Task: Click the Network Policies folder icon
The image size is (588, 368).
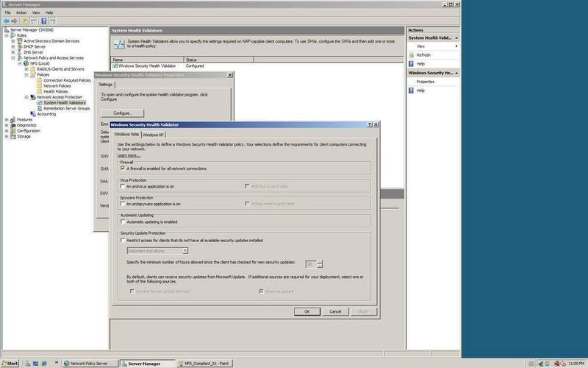Action: tap(40, 86)
